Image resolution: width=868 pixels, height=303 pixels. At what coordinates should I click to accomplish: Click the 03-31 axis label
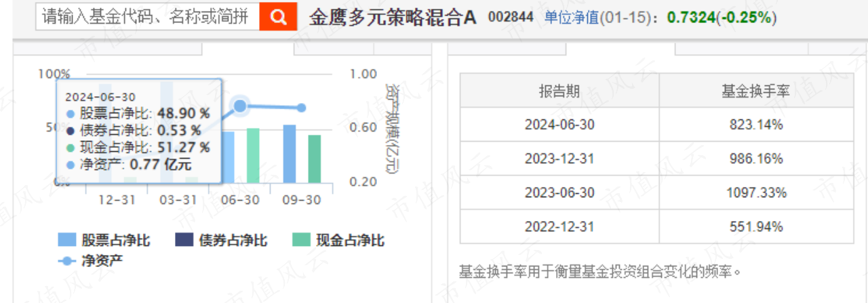click(178, 201)
